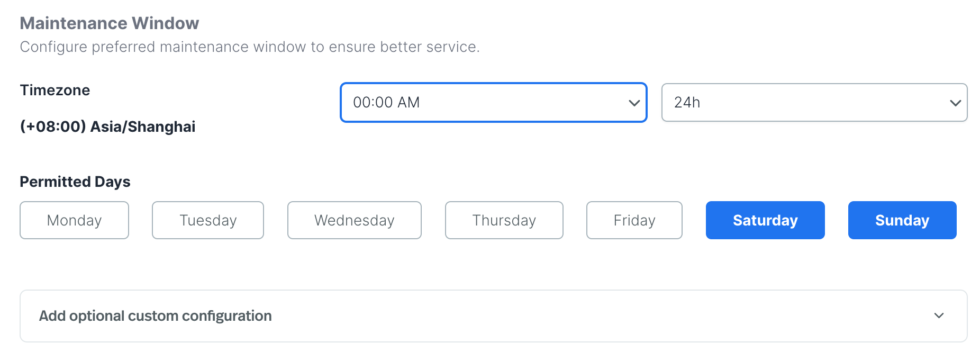Click the 24h duration dropdown chevron arrow

[955, 103]
